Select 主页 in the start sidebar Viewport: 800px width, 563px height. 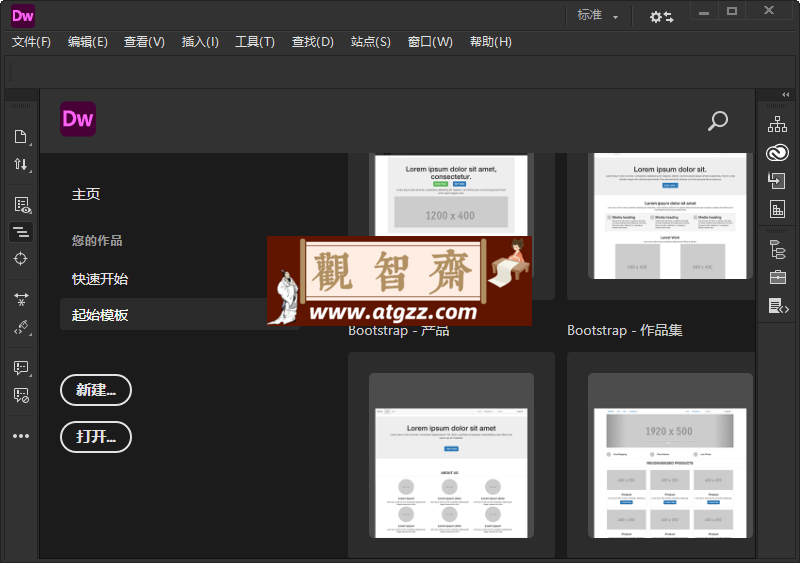(x=86, y=194)
